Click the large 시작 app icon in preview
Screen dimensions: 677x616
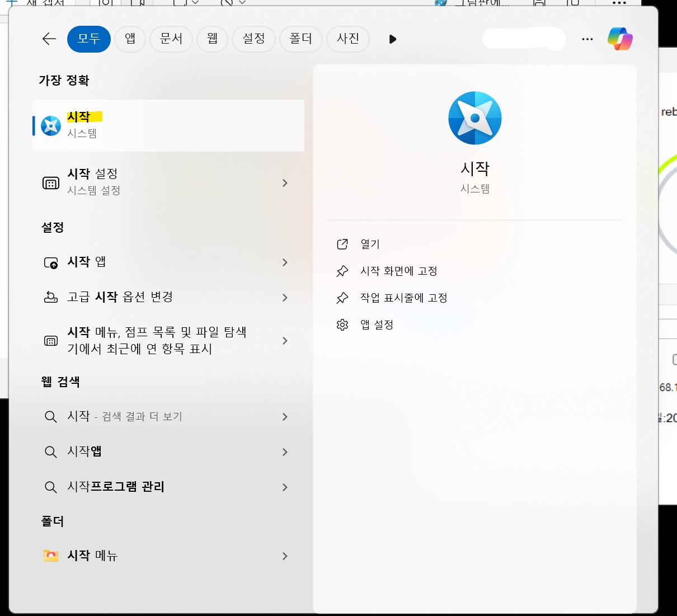tap(475, 118)
